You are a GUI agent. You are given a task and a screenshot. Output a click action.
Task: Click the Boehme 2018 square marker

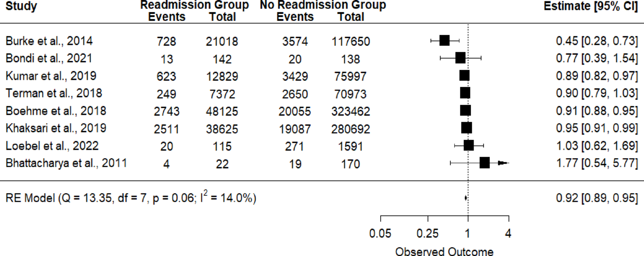[x=466, y=111]
